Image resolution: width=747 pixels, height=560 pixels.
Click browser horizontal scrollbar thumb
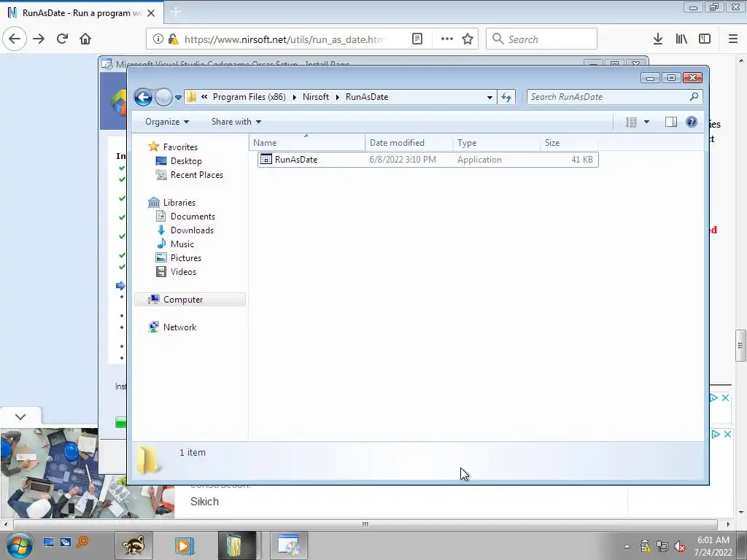coord(365,524)
